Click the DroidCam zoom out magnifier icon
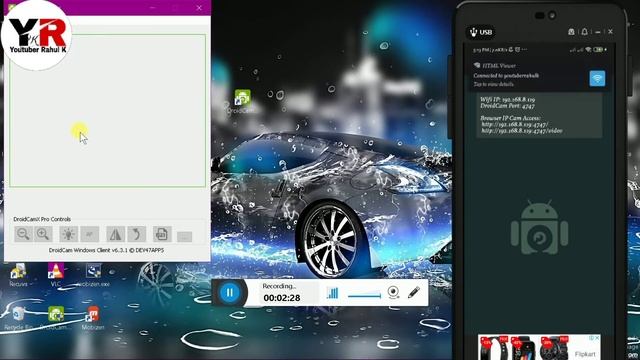The image size is (640, 360). click(23, 234)
